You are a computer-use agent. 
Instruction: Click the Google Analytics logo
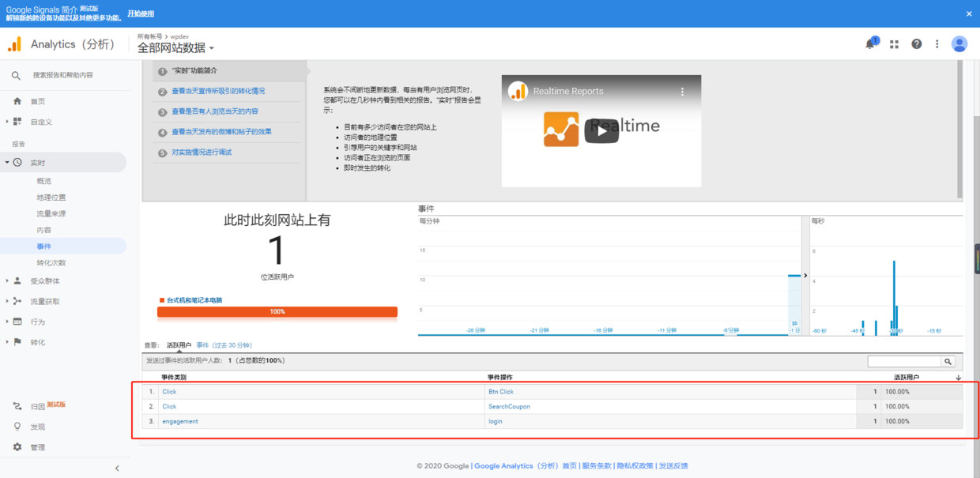tap(14, 44)
